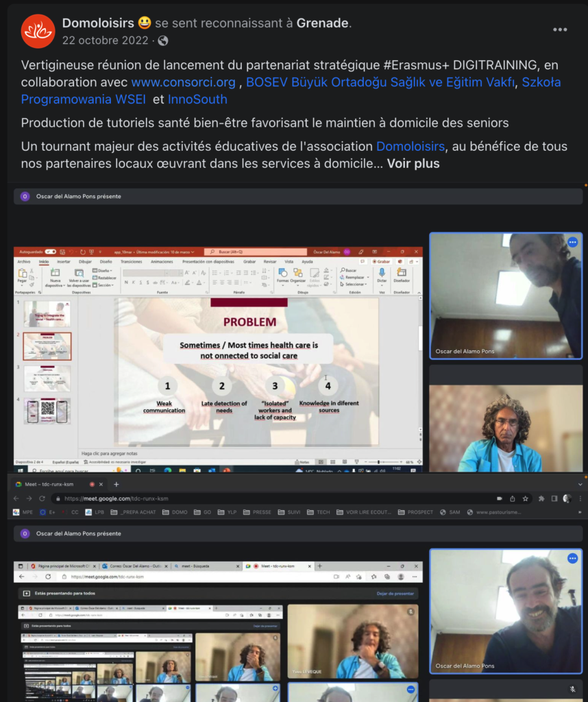Open the Sección dropdown

(102, 285)
